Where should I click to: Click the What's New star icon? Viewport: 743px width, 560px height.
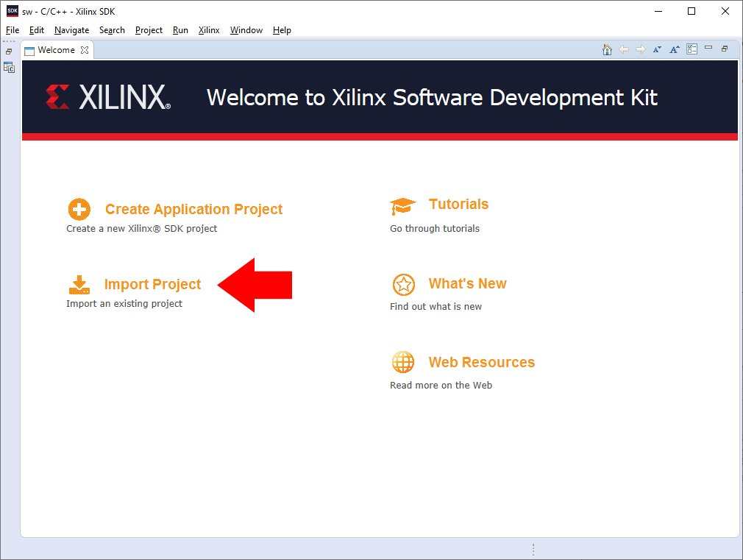tap(404, 285)
